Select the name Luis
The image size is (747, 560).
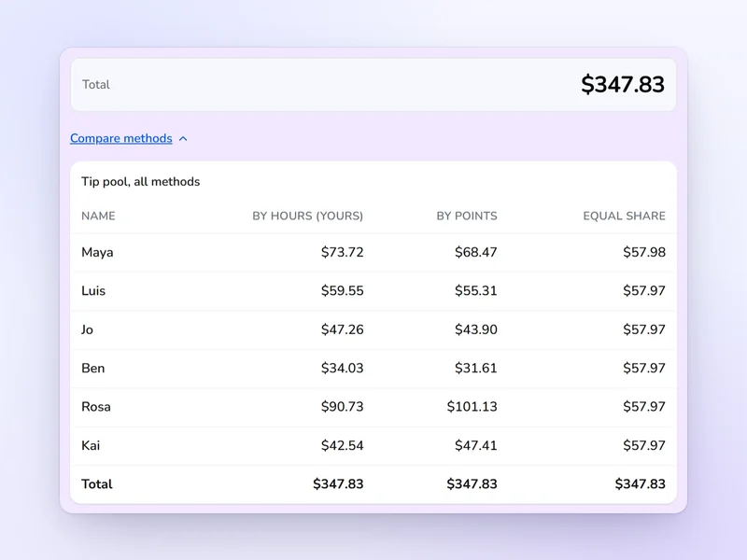93,290
